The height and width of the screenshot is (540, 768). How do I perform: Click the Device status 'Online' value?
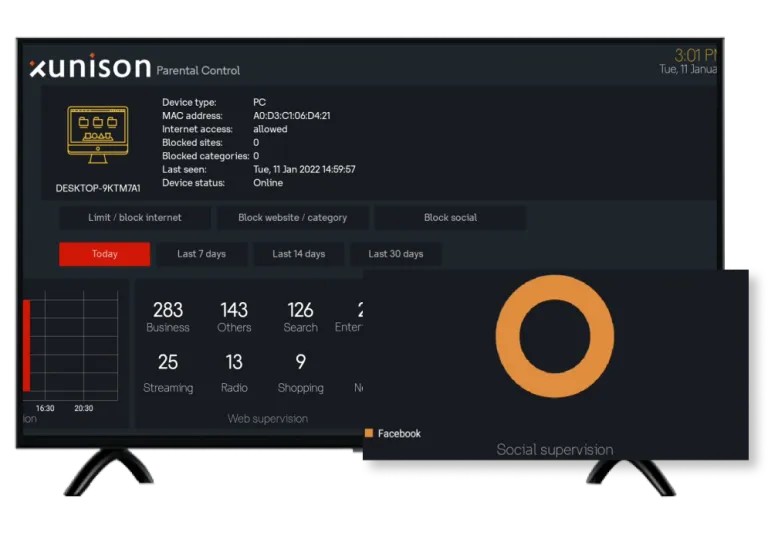tap(268, 183)
